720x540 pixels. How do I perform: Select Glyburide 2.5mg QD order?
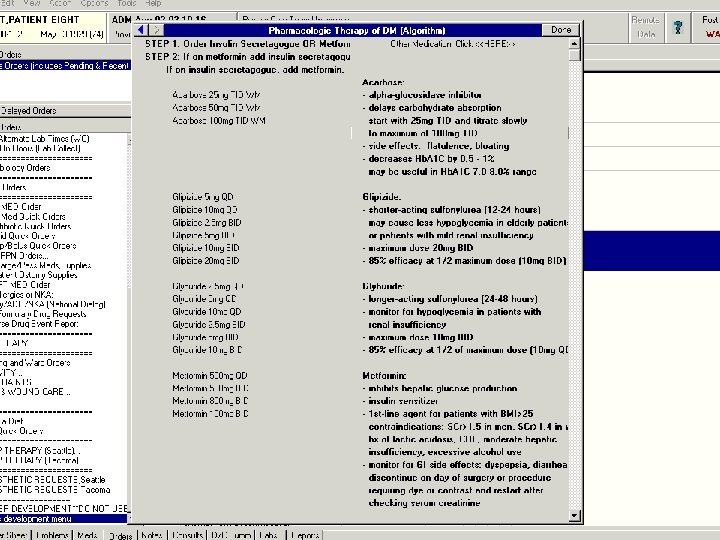coord(208,287)
